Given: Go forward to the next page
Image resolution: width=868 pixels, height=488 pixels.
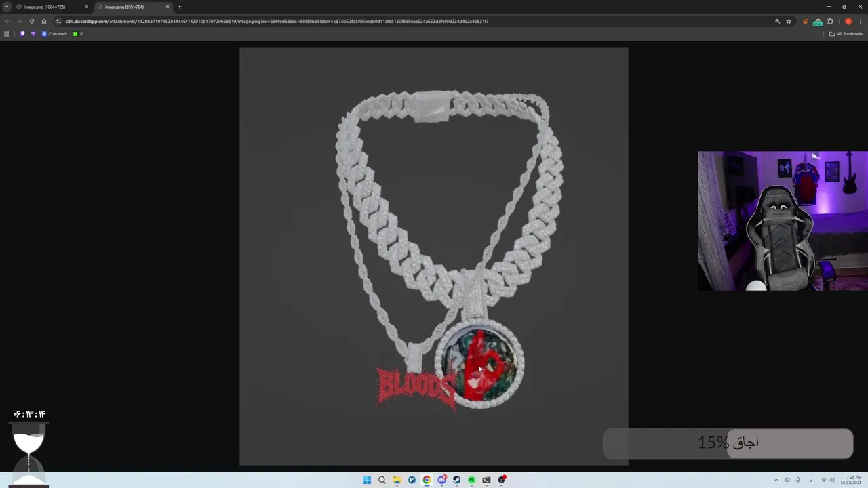Looking at the screenshot, I should tap(19, 21).
